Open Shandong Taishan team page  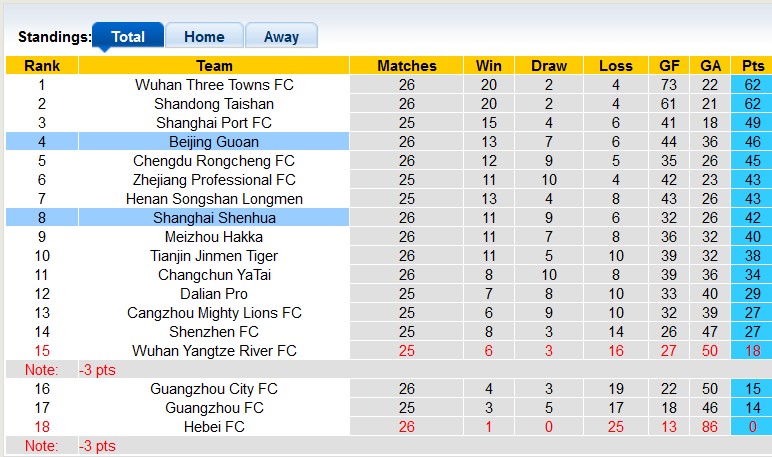point(214,104)
